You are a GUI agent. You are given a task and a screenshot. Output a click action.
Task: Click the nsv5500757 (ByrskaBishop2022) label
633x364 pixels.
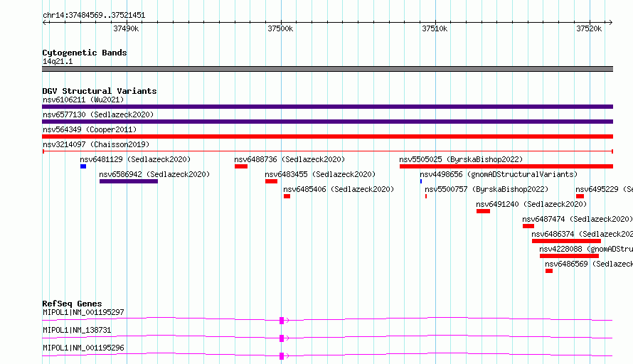(487, 189)
